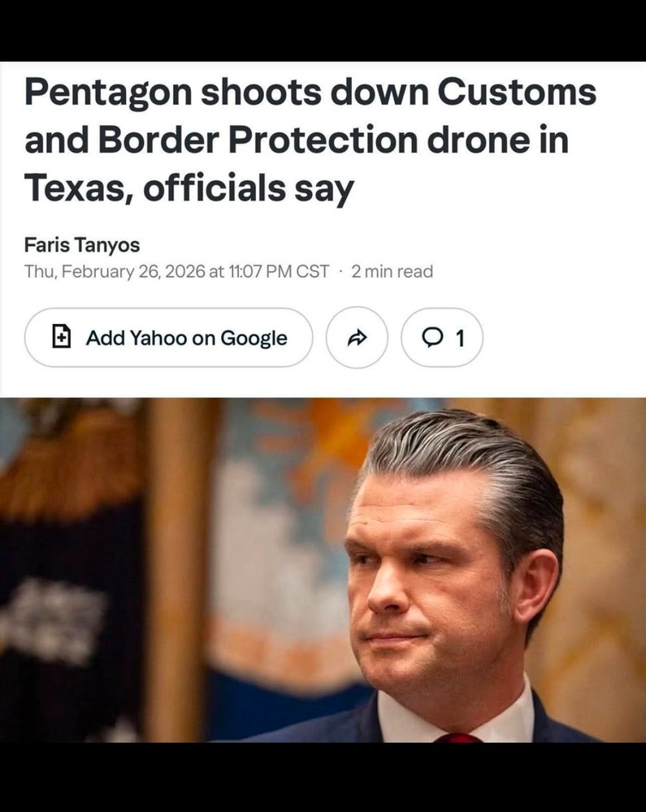Viewport: 646px width, 812px height.
Task: Open the article lead photo
Action: (323, 570)
